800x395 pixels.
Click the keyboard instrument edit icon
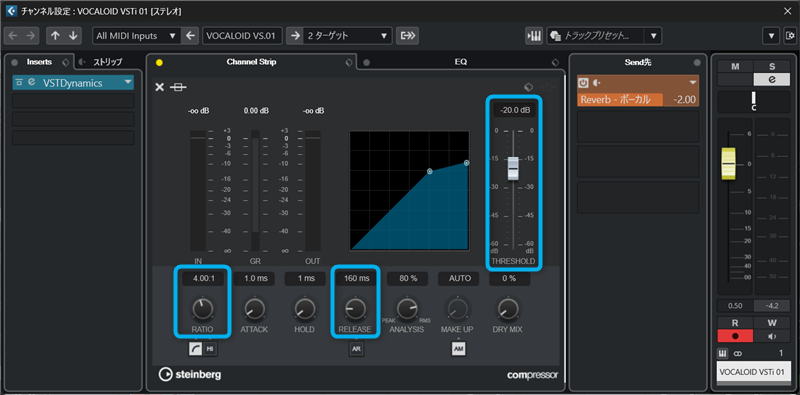click(534, 36)
